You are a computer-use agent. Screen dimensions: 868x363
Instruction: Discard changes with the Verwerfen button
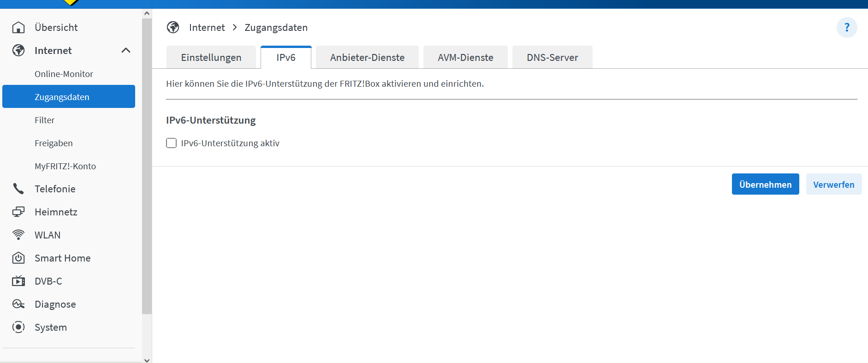point(833,184)
